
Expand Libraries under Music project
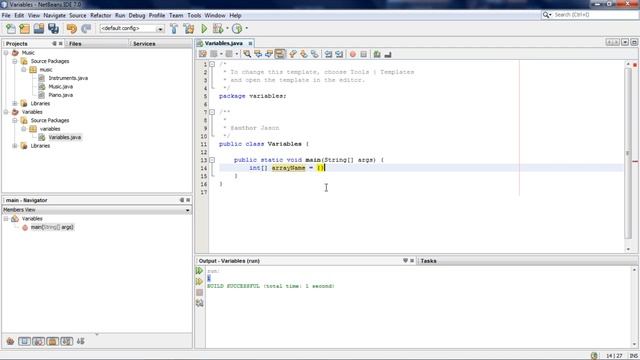pyautogui.click(x=15, y=103)
